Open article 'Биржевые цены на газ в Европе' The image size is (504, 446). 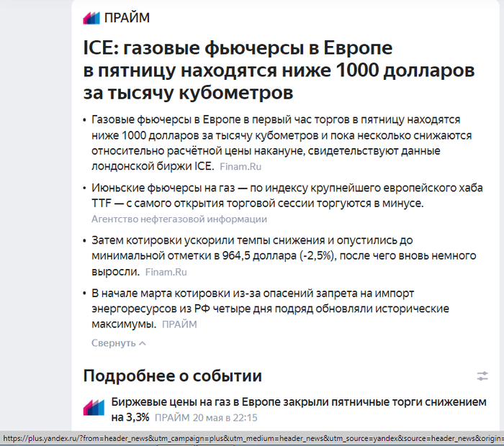tap(299, 409)
